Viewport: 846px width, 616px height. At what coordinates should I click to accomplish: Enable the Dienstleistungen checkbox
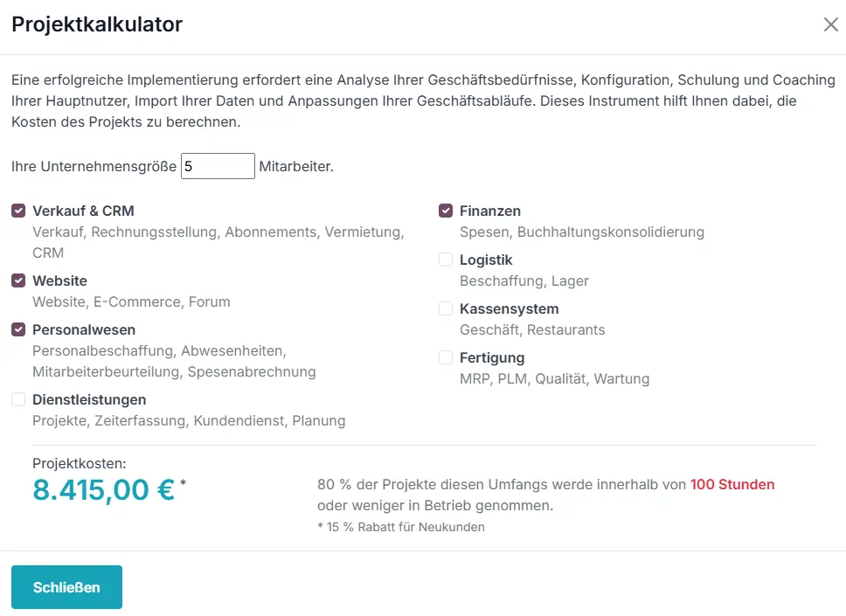17,399
